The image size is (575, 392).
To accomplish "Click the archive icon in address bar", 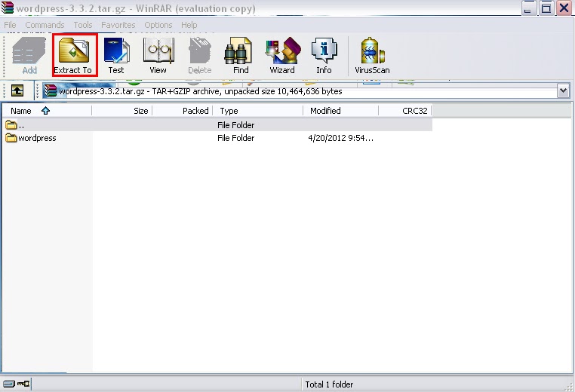I will point(50,90).
